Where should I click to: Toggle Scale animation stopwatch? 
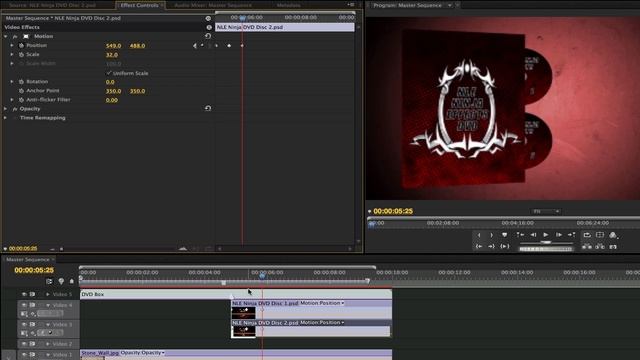pyautogui.click(x=21, y=55)
